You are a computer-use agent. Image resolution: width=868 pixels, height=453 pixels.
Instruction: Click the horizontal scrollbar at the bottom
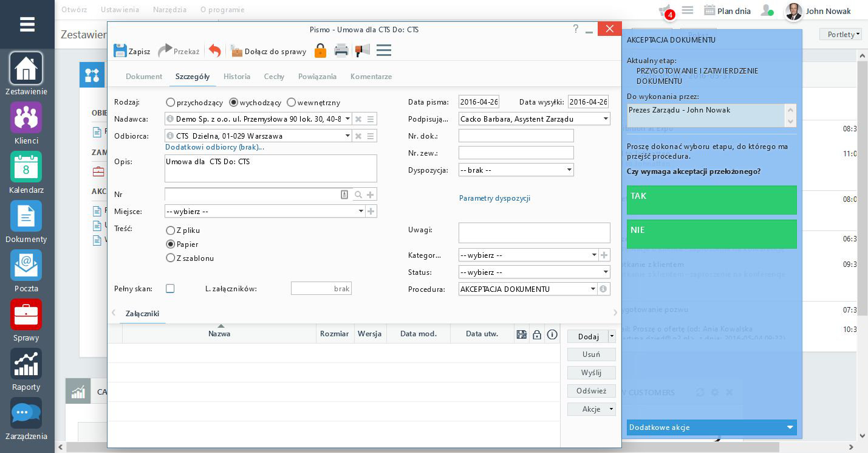point(425,448)
